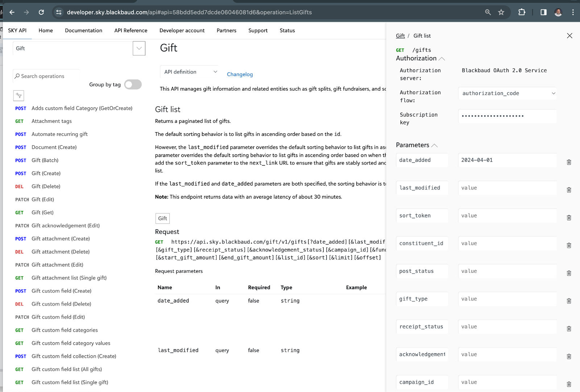Click the zoom magnifier icon in address bar
This screenshot has height=392, width=580.
[x=488, y=12]
